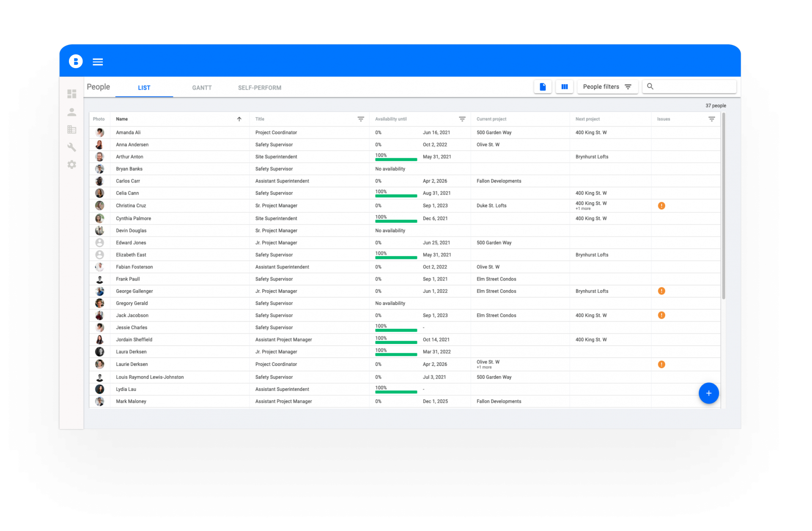The width and height of the screenshot is (812, 531).
Task: Open the columns view icon next to export
Action: 564,86
